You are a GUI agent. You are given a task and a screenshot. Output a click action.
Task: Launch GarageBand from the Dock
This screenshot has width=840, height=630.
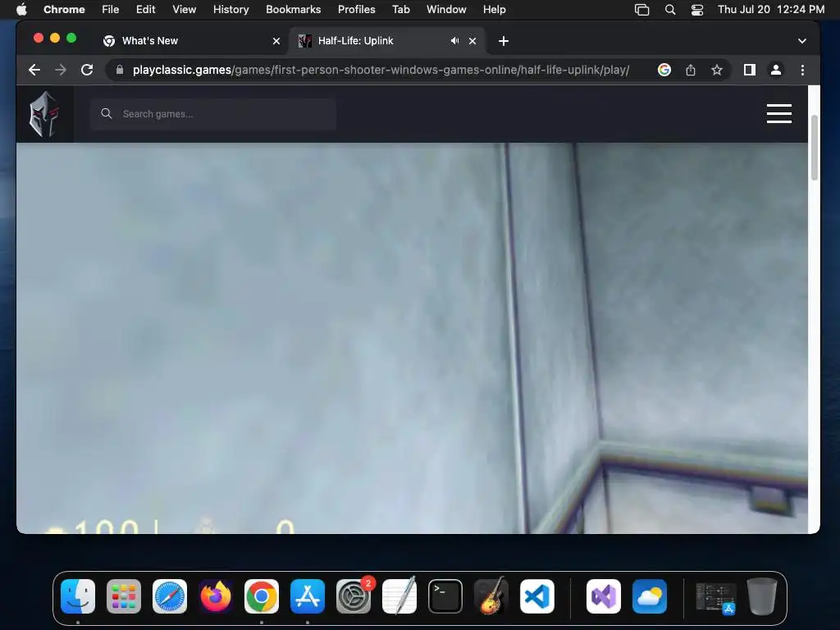tap(491, 596)
